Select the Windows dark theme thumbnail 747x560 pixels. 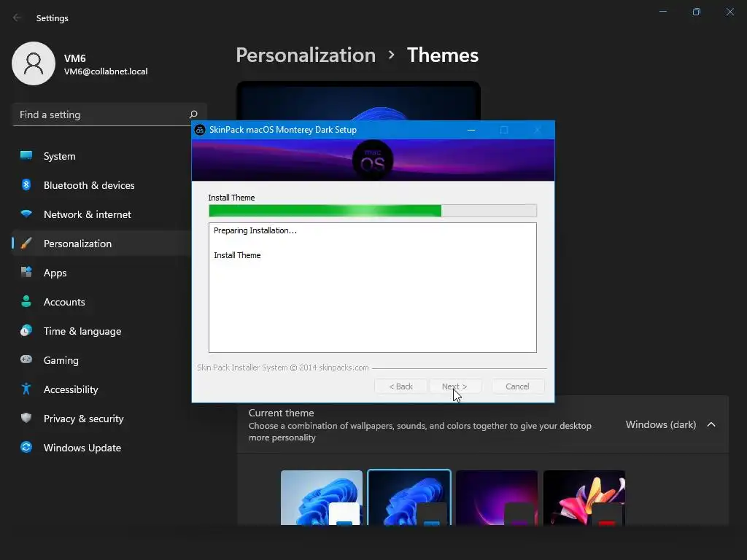[x=409, y=497]
